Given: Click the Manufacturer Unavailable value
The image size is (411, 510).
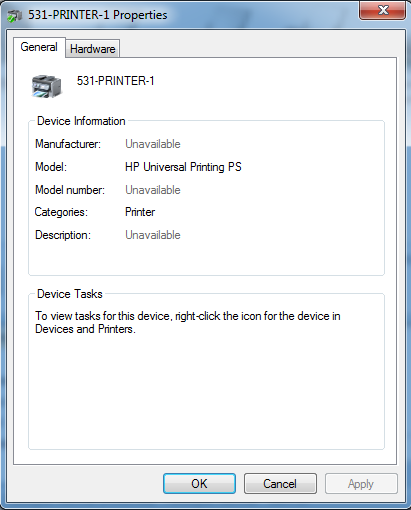Looking at the screenshot, I should tap(153, 144).
